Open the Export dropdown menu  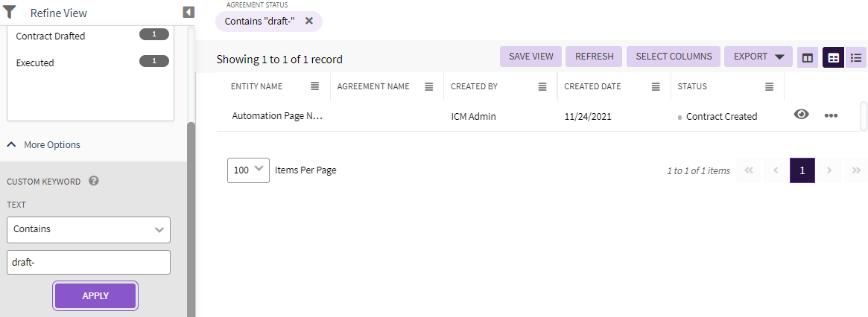coord(758,57)
